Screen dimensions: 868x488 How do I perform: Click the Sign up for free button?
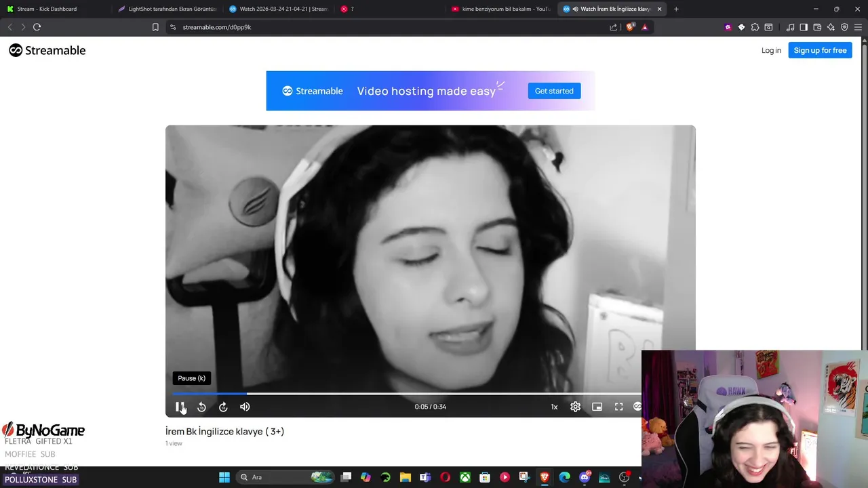tap(820, 50)
